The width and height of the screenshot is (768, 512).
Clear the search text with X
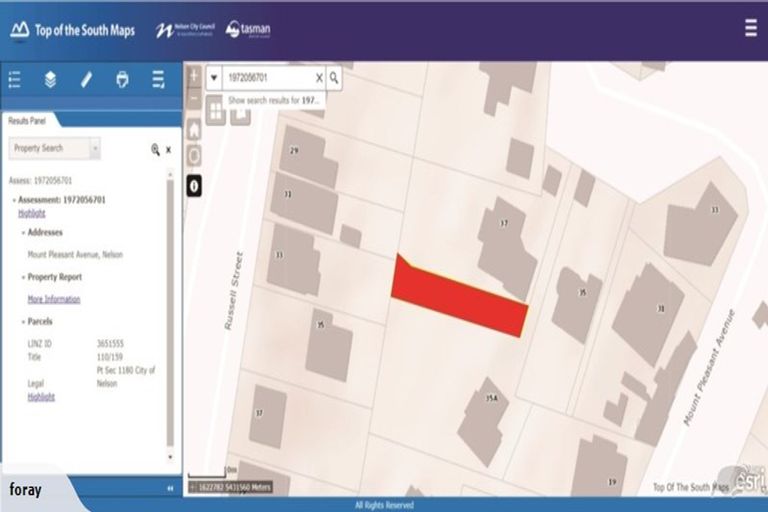(x=319, y=77)
